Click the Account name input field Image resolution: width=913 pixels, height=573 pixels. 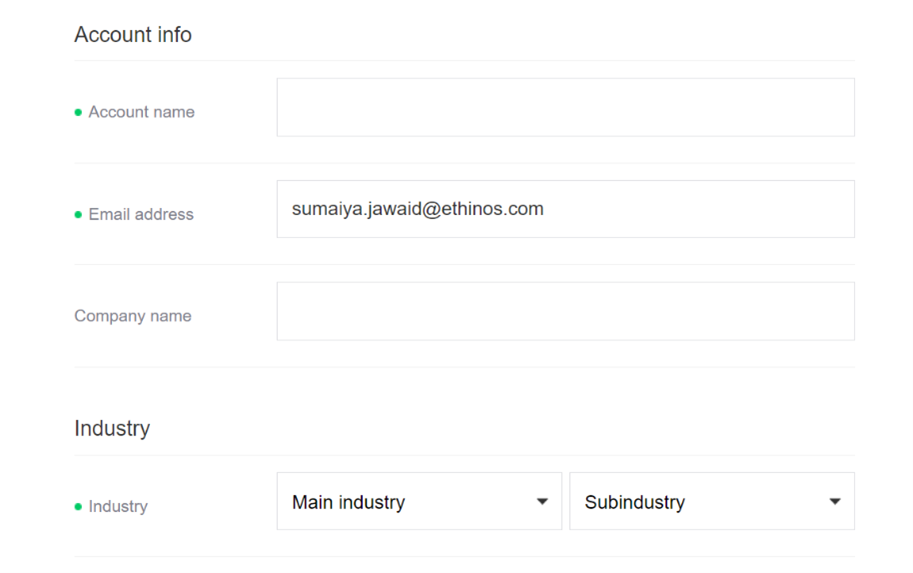(565, 107)
